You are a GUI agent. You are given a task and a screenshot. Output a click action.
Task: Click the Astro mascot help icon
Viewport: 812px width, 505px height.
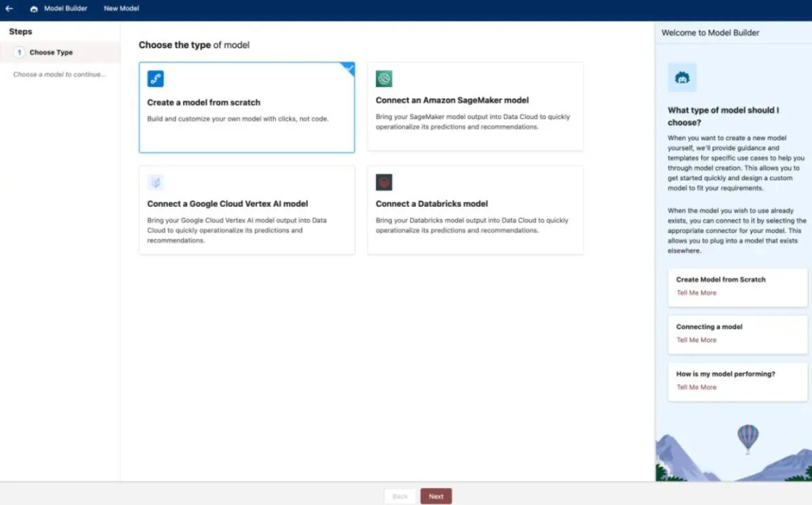(x=682, y=78)
